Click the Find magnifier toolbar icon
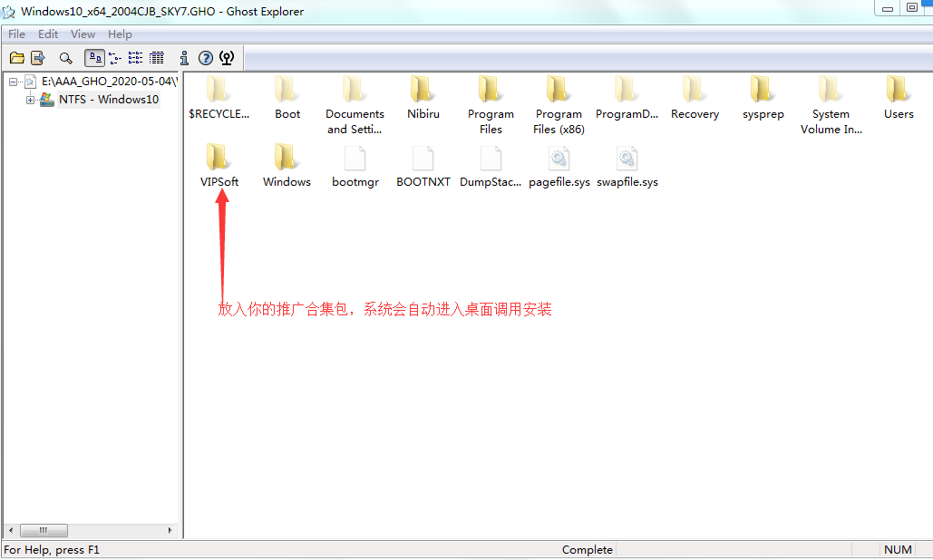This screenshot has width=933, height=560. tap(65, 58)
